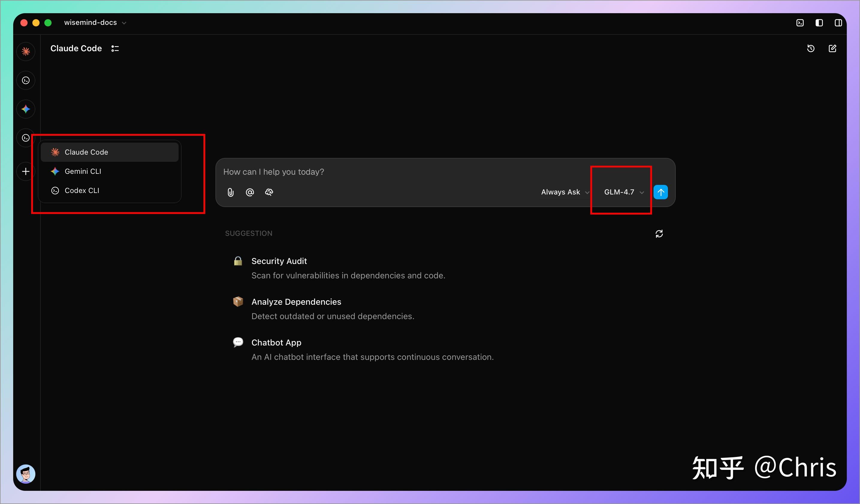
Task: Expand the wisemind-docs project dropdown
Action: (95, 22)
